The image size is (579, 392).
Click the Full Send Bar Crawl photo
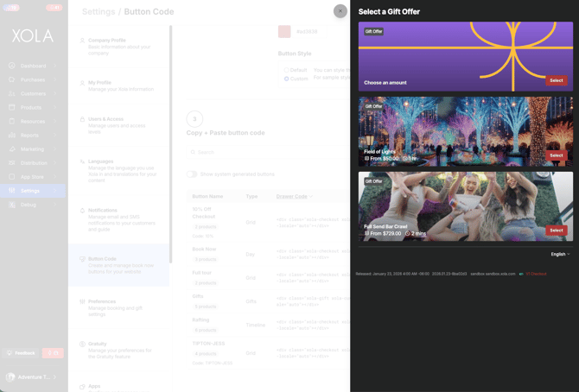tap(465, 206)
